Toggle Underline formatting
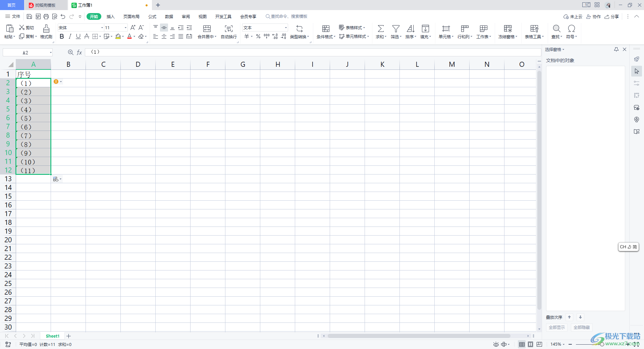Image resolution: width=644 pixels, height=349 pixels. pyautogui.click(x=78, y=36)
